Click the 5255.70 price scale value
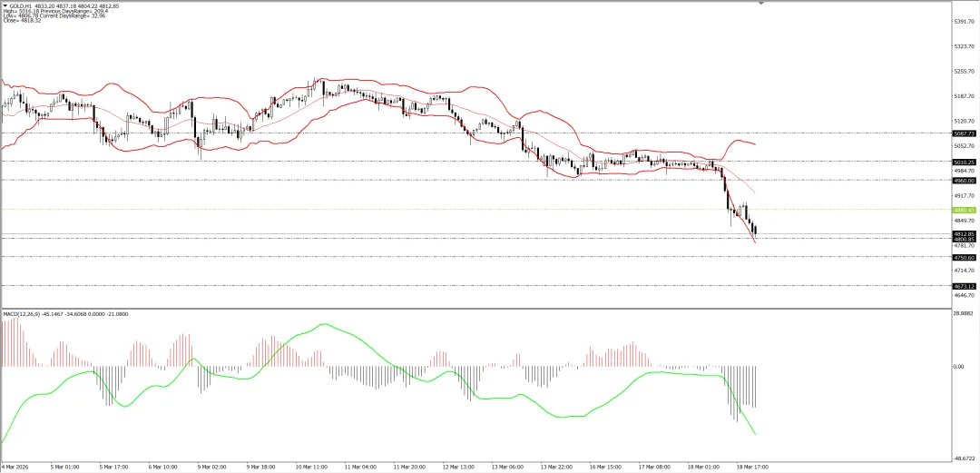 click(x=965, y=72)
